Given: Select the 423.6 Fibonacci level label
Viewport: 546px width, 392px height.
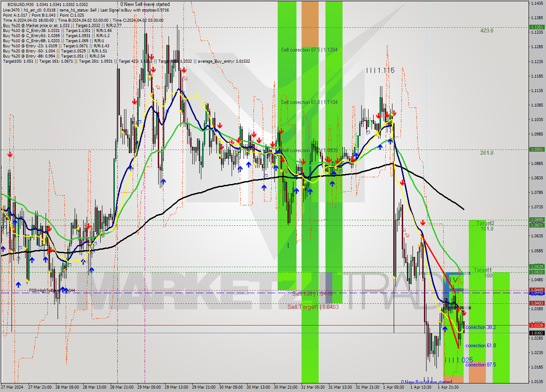Looking at the screenshot, I should click(486, 31).
